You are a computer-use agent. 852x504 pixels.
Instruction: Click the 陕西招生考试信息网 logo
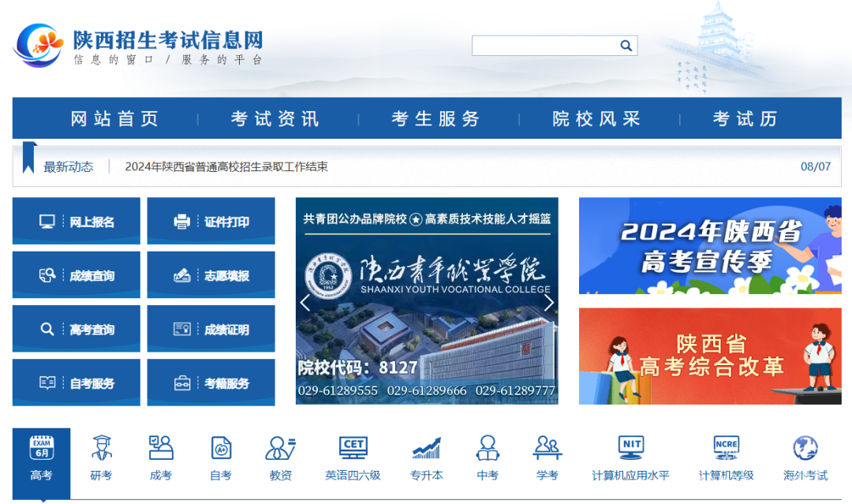[138, 46]
